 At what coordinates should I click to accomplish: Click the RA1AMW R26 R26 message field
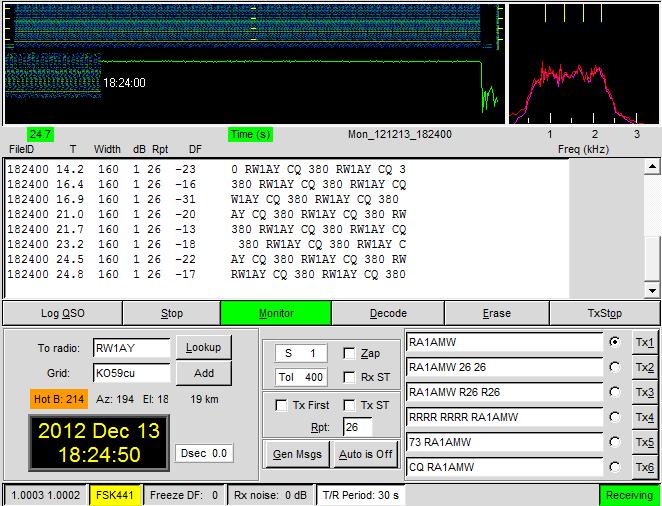(504, 392)
